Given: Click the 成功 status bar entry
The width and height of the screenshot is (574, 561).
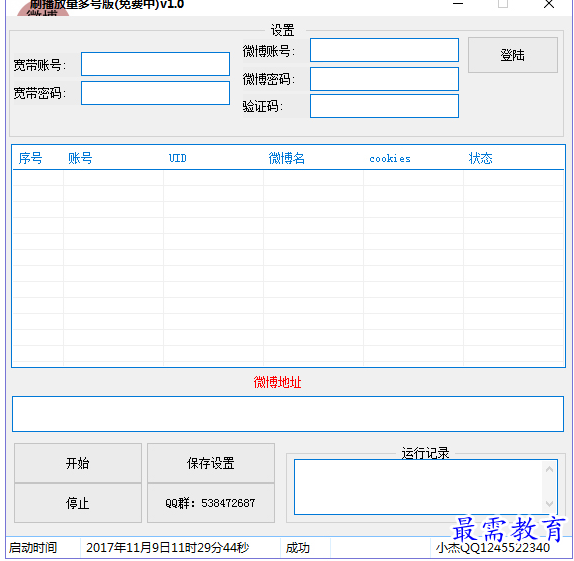Looking at the screenshot, I should pos(298,548).
